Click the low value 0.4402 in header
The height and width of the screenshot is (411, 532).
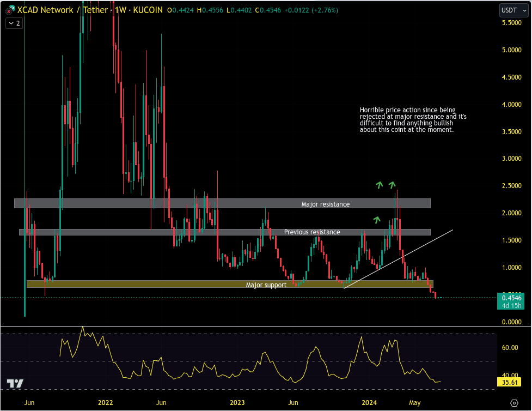pos(241,10)
